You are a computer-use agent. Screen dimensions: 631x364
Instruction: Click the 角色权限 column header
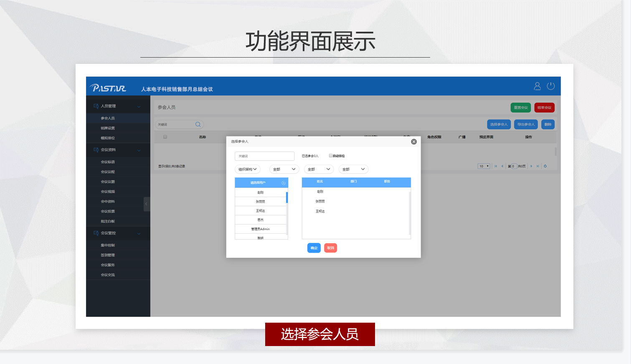434,137
